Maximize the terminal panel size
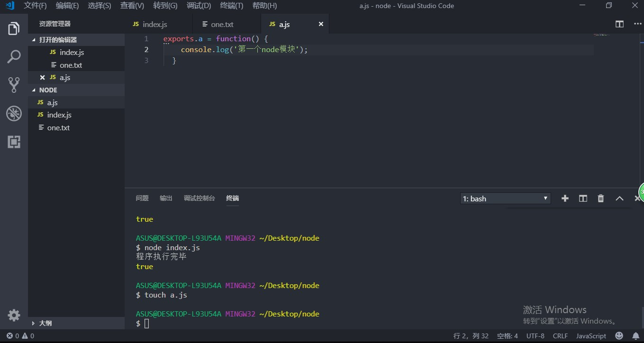Screen dimensions: 644x343 click(619, 199)
